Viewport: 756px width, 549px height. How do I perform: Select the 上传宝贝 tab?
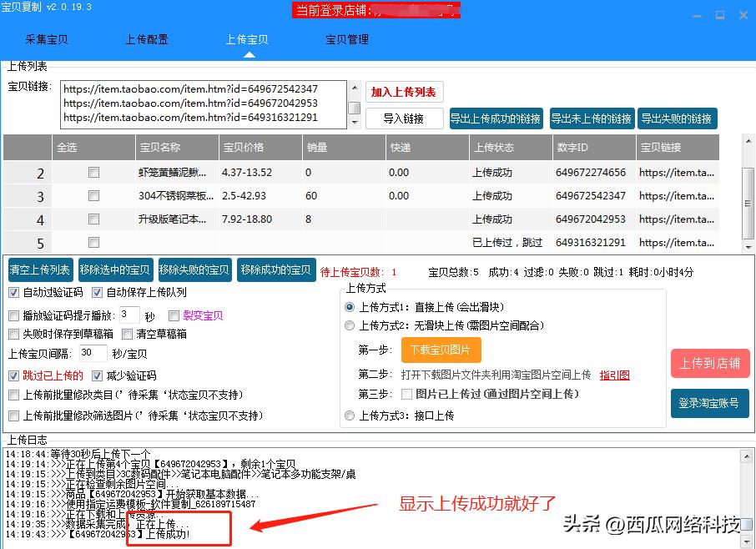[x=247, y=39]
